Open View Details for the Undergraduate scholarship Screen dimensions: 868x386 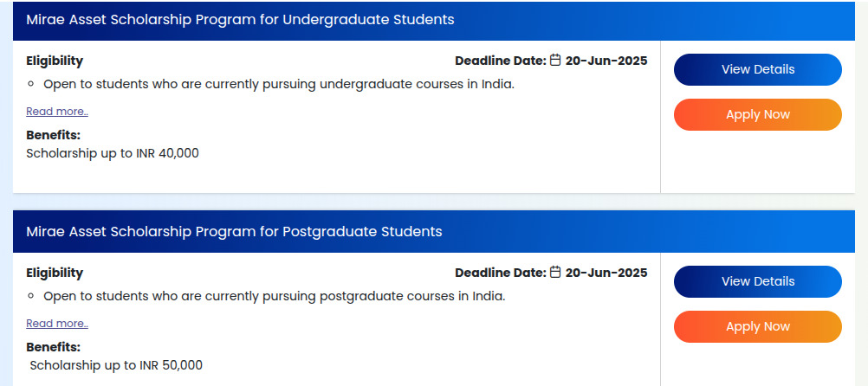(x=757, y=70)
